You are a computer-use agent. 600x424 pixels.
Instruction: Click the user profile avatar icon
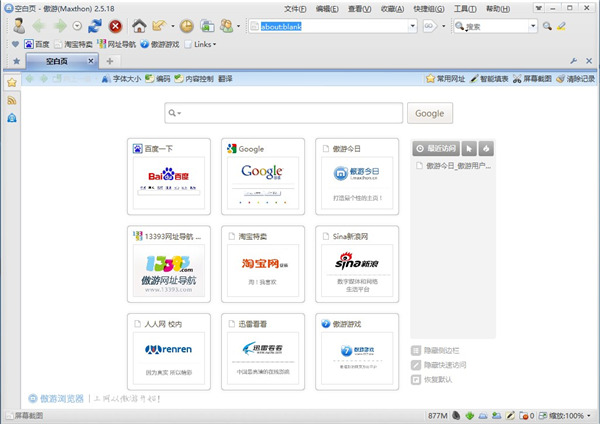pos(18,26)
